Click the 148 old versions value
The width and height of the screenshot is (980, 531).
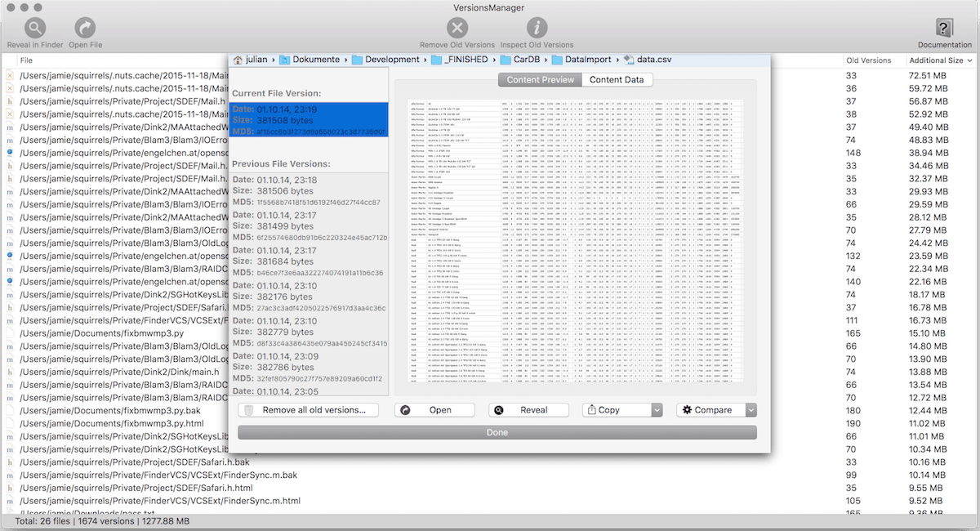click(854, 153)
